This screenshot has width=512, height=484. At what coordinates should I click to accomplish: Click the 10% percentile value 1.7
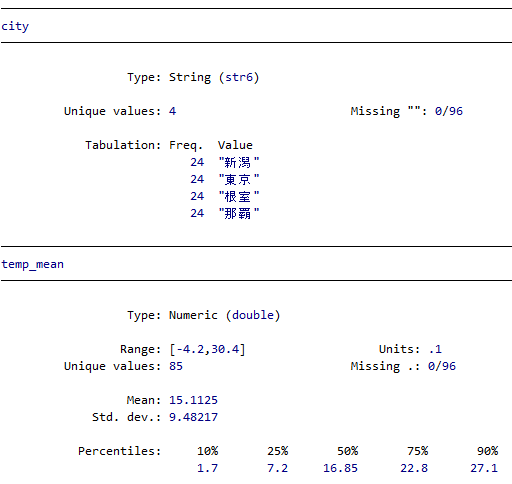(x=207, y=468)
